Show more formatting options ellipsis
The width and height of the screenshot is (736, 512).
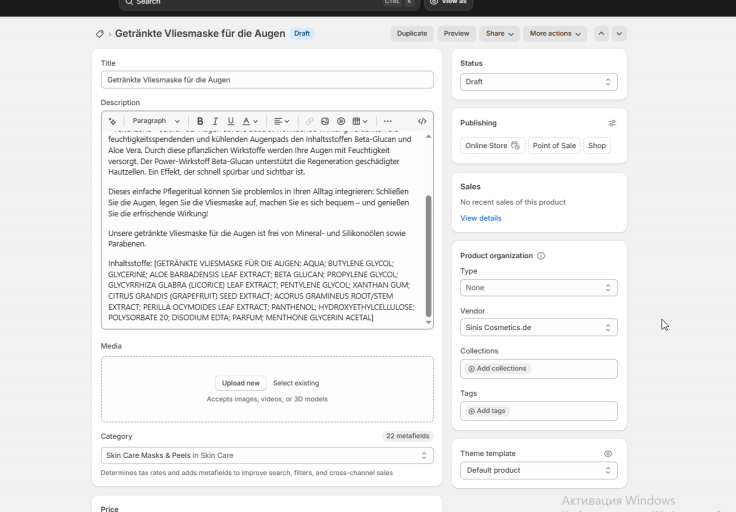[x=388, y=121]
